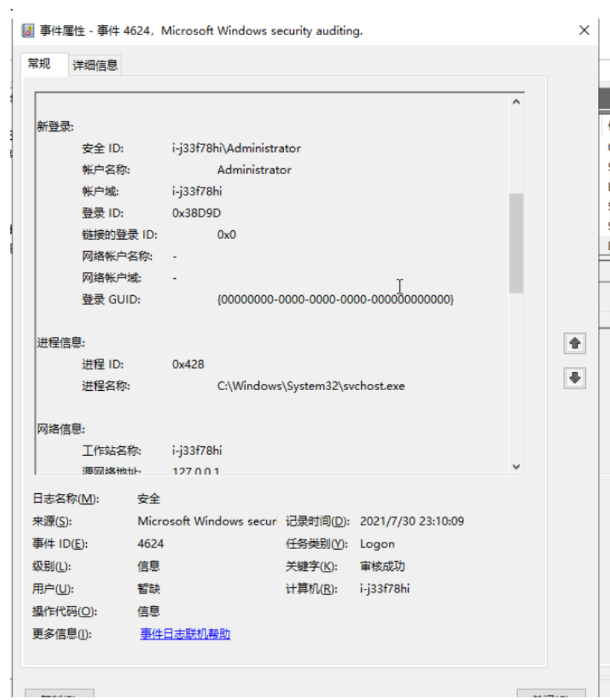
Task: Click the 任务类别 field showing Logon
Action: (x=377, y=544)
